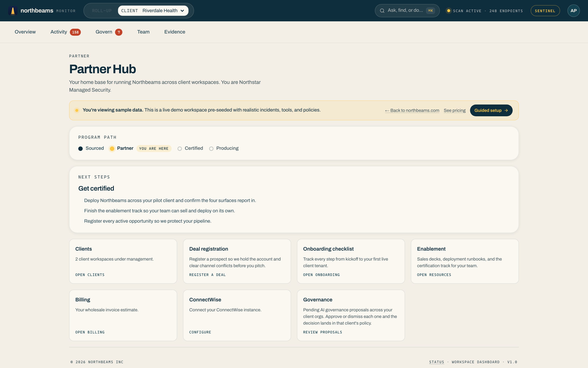The image size is (588, 368).
Task: Click the northbeams wordmark
Action: coord(37,11)
